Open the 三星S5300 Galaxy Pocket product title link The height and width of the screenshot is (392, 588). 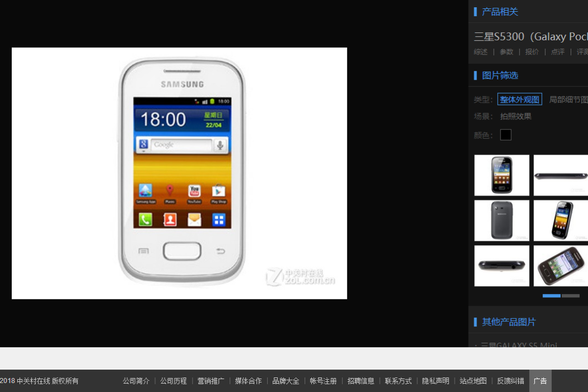(x=531, y=36)
